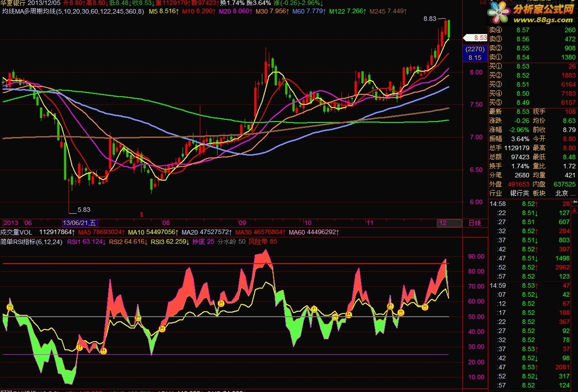Select the 卖④ 8.57 ask row
Screen dimensions: 578x392
(x=533, y=30)
